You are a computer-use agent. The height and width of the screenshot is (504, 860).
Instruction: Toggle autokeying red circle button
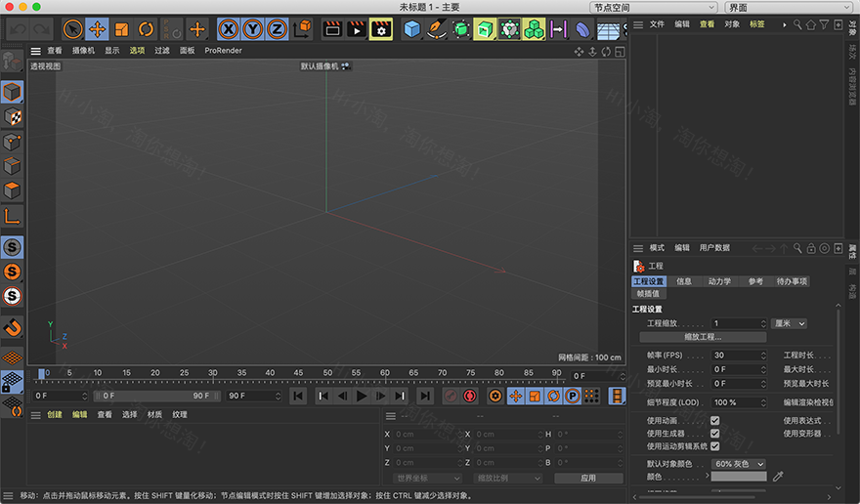[469, 396]
